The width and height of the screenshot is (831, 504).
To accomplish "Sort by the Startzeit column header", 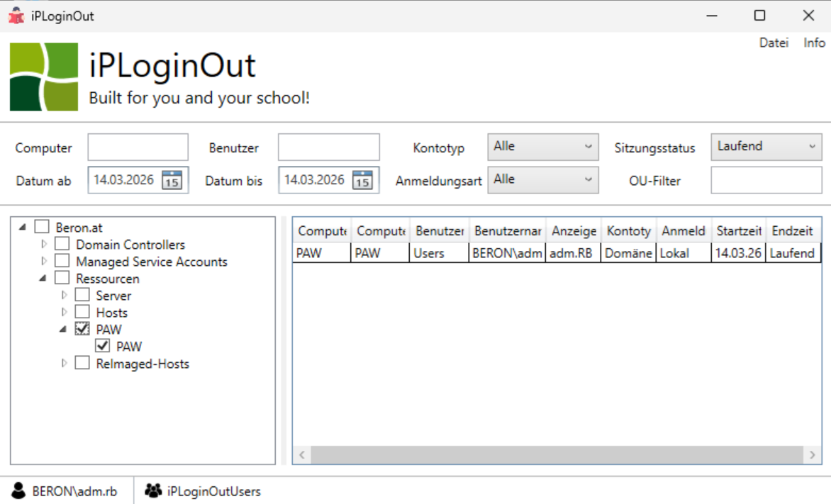I will (x=738, y=231).
